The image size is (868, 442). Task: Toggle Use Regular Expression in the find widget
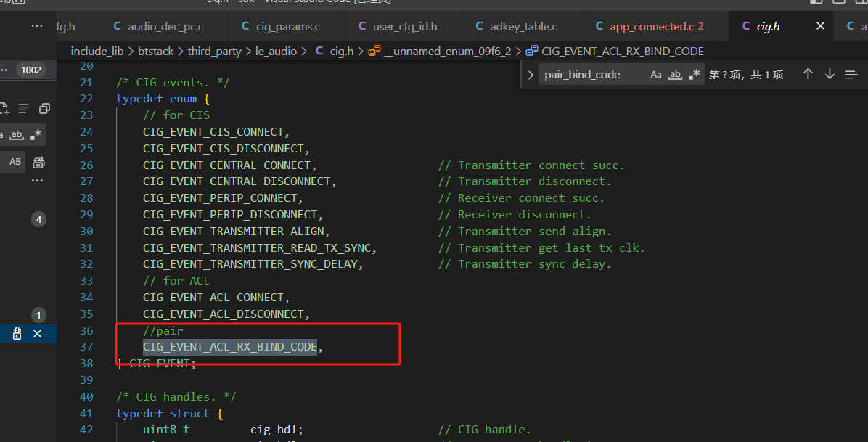tap(694, 75)
